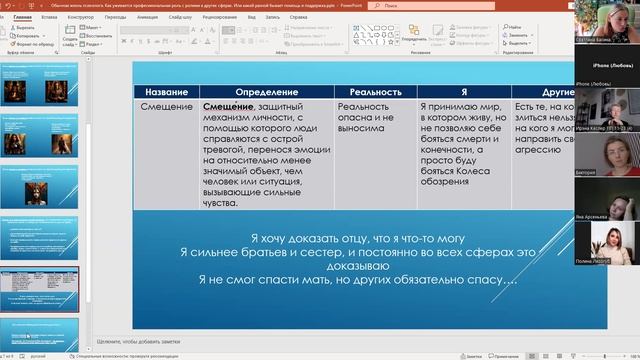The image size is (640, 360).
Task: Select the triangle shape in shapes gallery
Action: [x=356, y=35]
